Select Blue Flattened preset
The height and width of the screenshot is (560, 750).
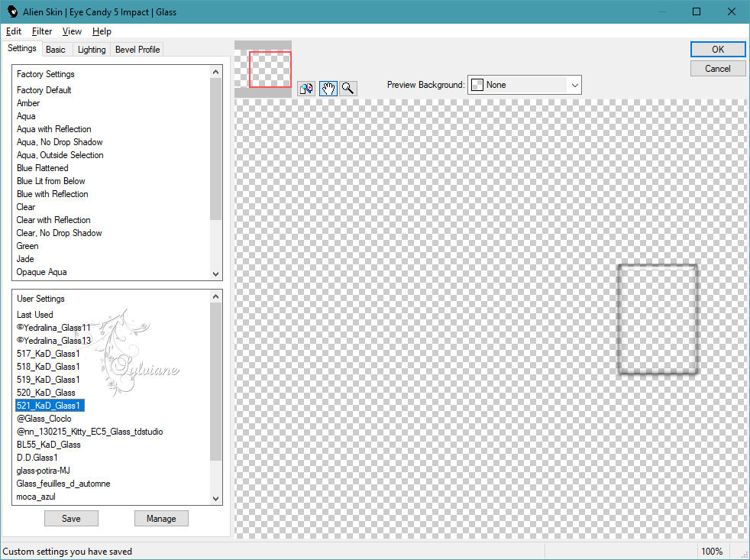coord(43,167)
